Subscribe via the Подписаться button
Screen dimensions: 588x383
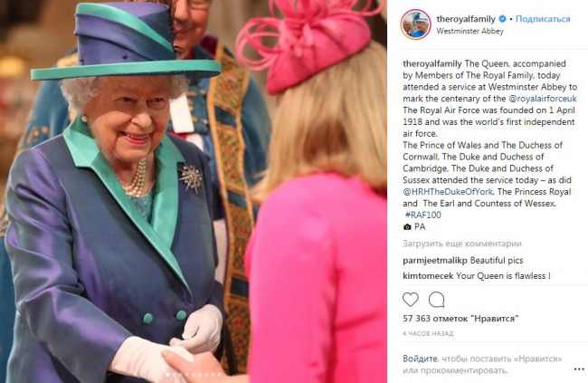(543, 19)
